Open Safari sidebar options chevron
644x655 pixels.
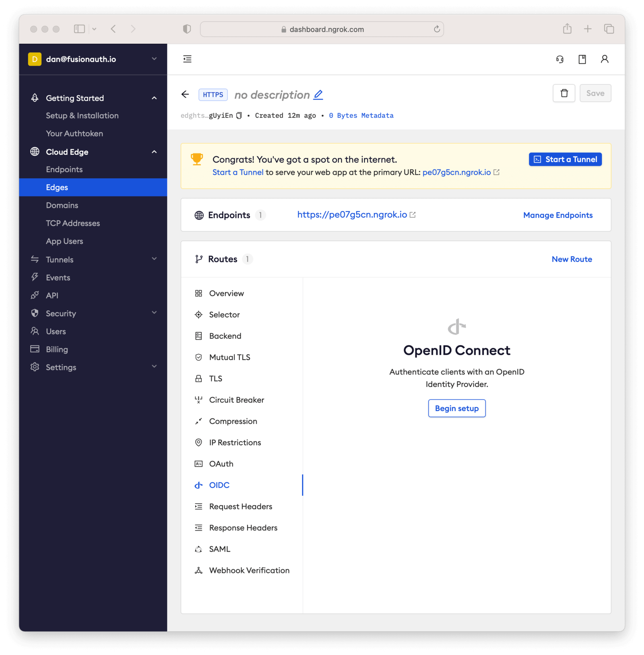[94, 29]
